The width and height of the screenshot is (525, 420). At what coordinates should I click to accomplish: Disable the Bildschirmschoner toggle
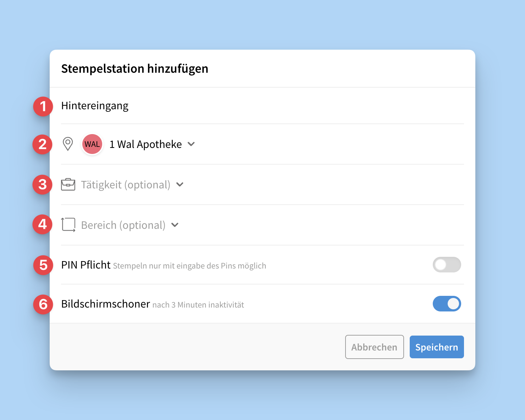[447, 304]
